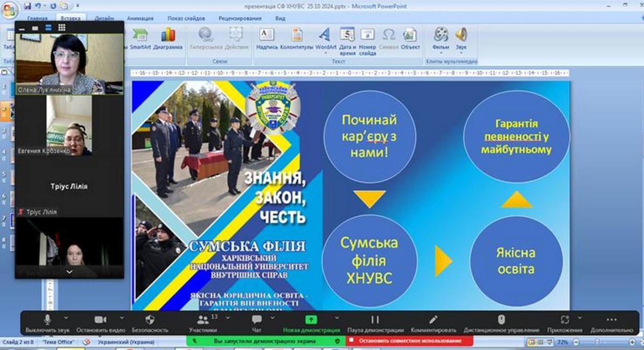The width and height of the screenshot is (644, 350).
Task: Open Zoom Безопасность settings
Action: pyautogui.click(x=150, y=324)
